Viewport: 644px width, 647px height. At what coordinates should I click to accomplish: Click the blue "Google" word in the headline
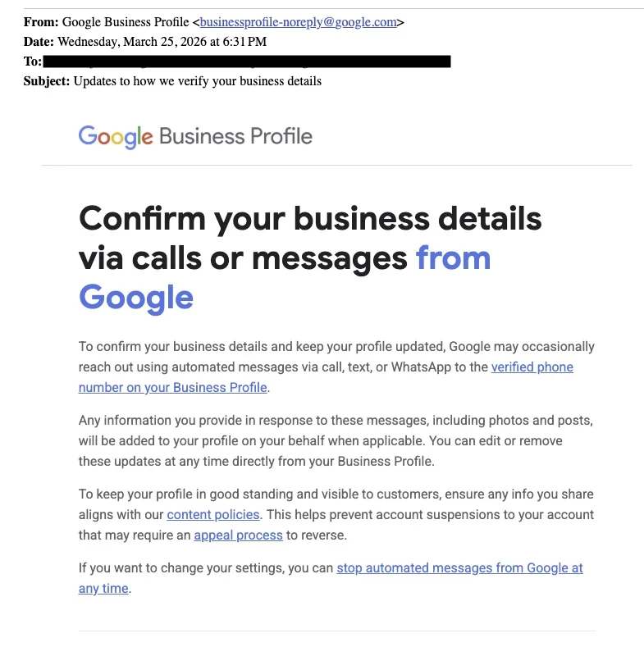[136, 297]
